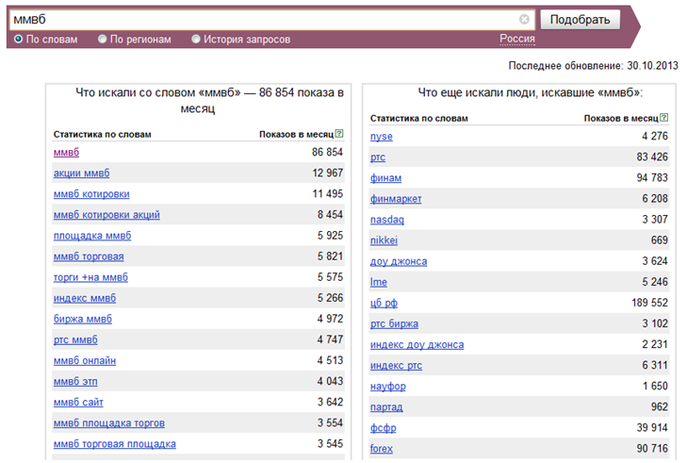Click heading Что еще искали люди, искавшие «ммвб»
This screenshot has width=687, height=463.
(530, 93)
